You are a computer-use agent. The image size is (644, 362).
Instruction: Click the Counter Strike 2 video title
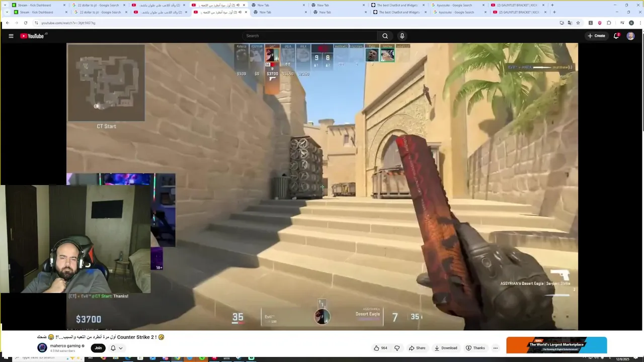101,337
